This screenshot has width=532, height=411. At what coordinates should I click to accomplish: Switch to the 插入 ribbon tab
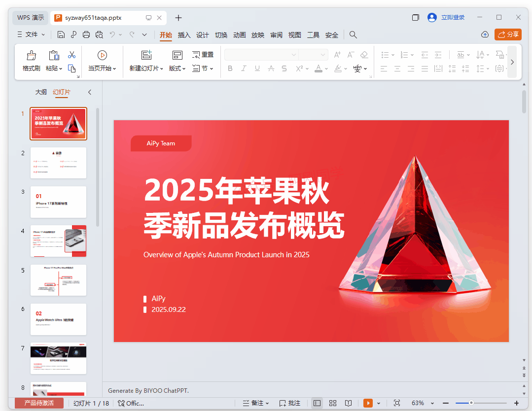(183, 34)
